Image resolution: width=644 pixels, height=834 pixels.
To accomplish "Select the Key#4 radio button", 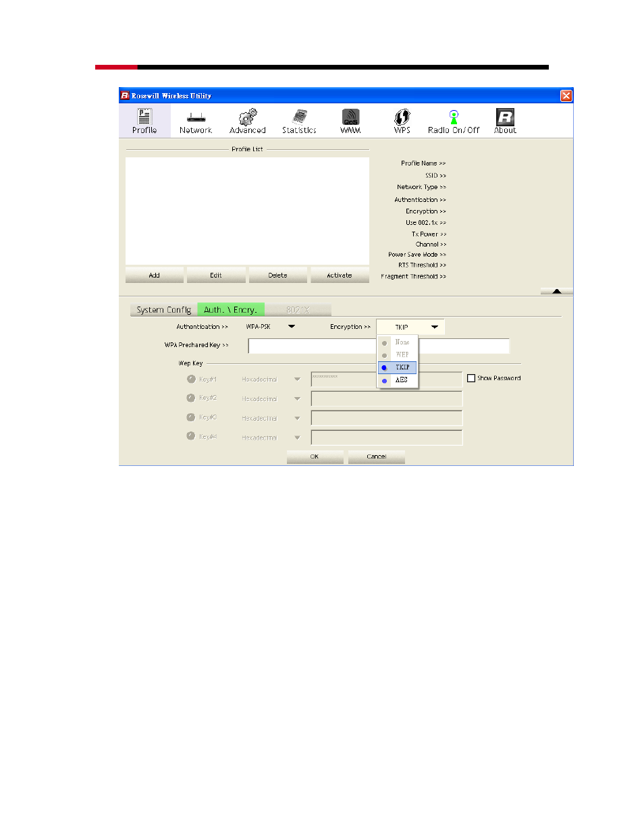I will [x=191, y=436].
